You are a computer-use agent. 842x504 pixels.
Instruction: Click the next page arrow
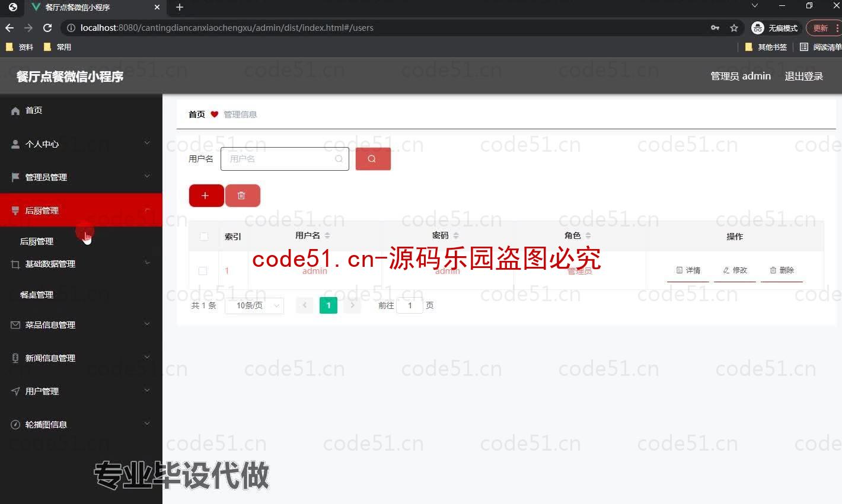(352, 305)
